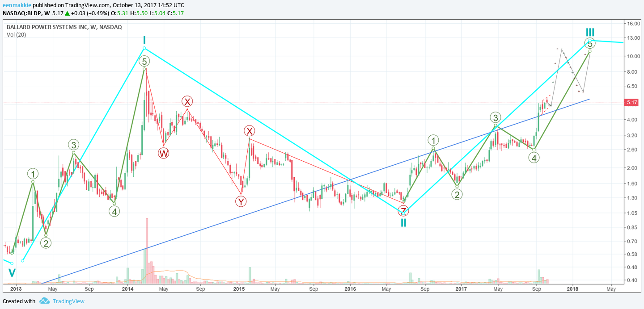644x309 pixels.
Task: Open the TradingView link at the bottom
Action: point(68,301)
